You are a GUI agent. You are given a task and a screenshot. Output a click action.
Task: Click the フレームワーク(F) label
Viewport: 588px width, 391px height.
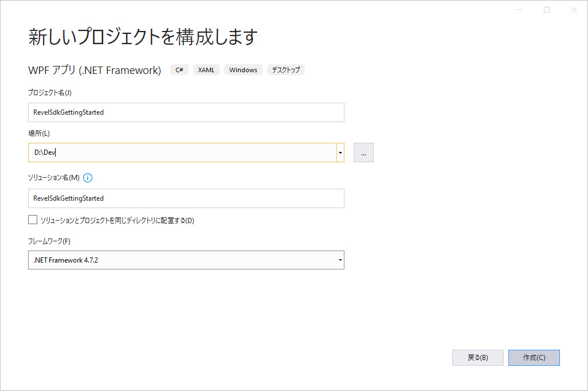coord(49,241)
